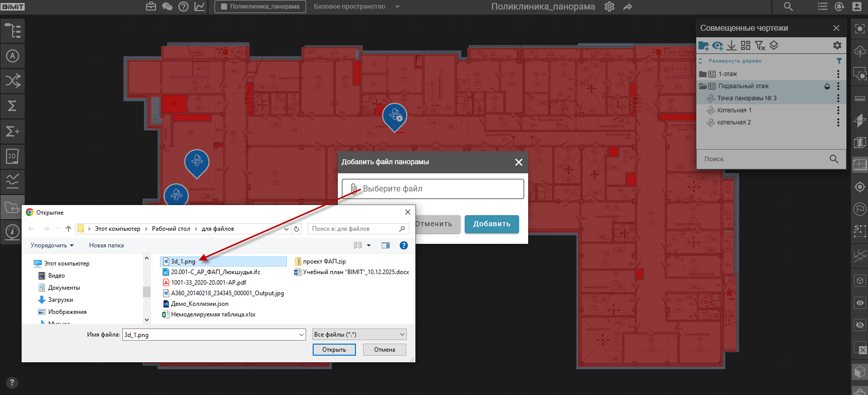
Task: Open the Упорядочить dropdown menu
Action: pos(52,245)
